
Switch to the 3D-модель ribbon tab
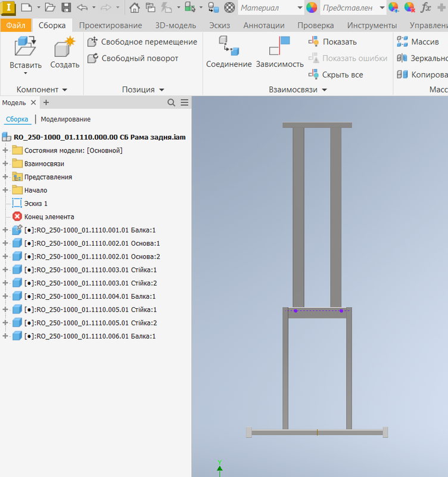pyautogui.click(x=175, y=25)
